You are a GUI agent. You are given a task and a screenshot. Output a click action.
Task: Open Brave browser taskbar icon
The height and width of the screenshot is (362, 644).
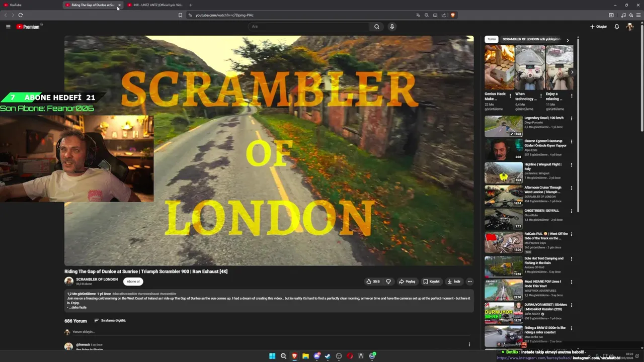294,356
